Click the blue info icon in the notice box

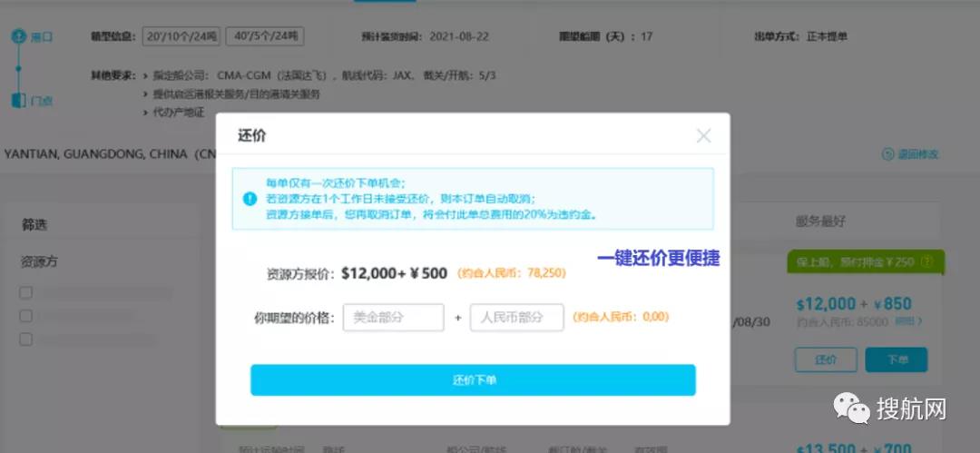pos(250,199)
